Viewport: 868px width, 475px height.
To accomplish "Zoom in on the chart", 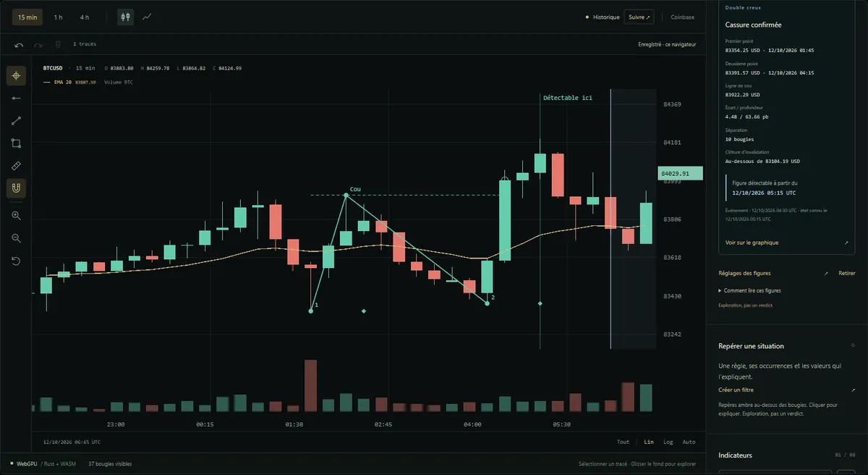I will [16, 216].
